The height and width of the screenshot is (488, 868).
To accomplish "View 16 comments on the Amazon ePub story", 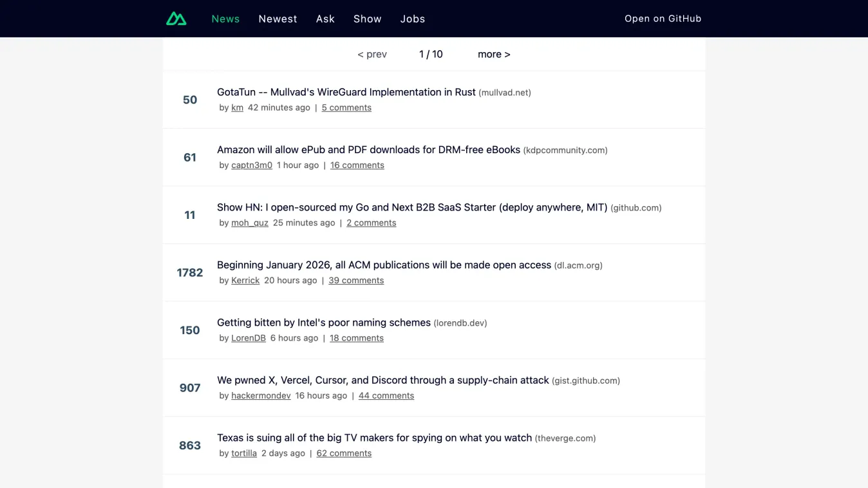I will (x=357, y=165).
